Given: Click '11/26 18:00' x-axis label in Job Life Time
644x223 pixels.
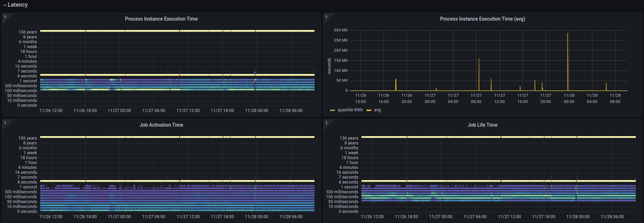Looking at the screenshot, I should click(x=406, y=217).
